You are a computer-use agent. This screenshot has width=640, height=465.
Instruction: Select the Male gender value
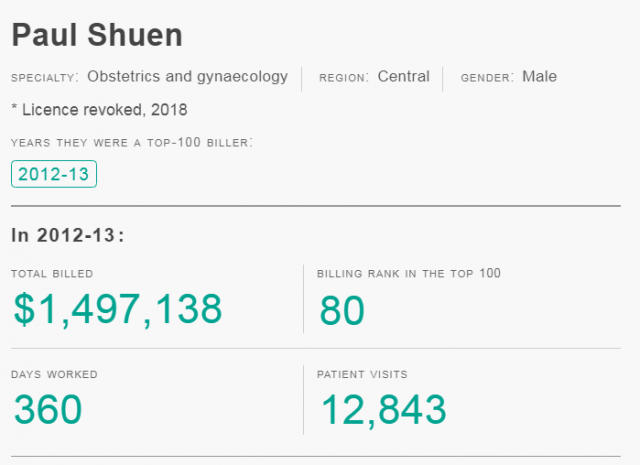click(539, 77)
